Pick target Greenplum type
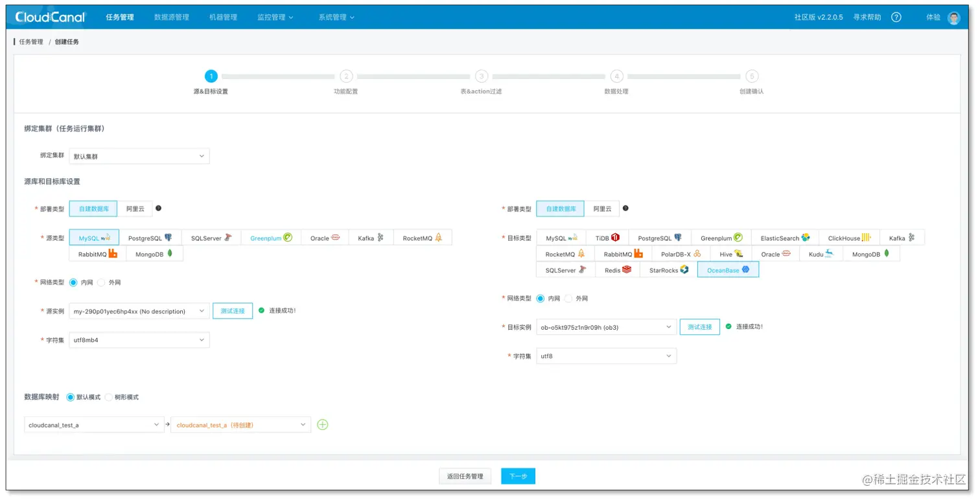Screen dimensions: 980x500 pos(721,238)
